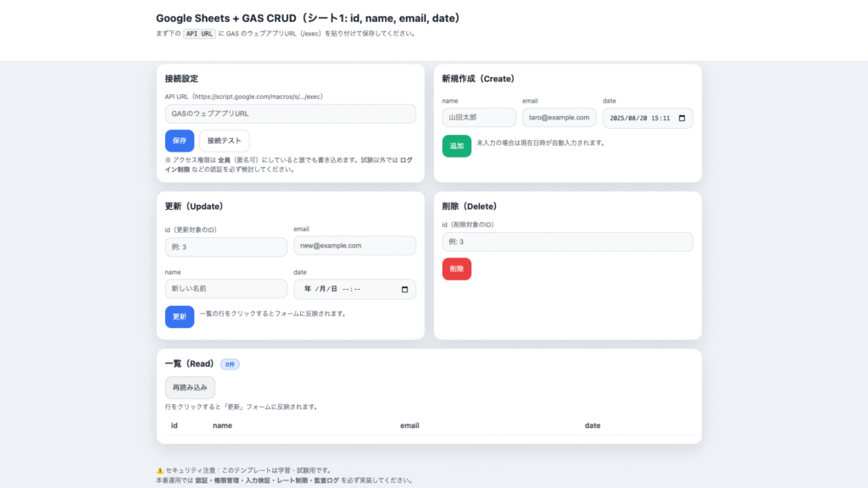This screenshot has height=488, width=868.
Task: Click the API URL input field
Action: pyautogui.click(x=290, y=114)
